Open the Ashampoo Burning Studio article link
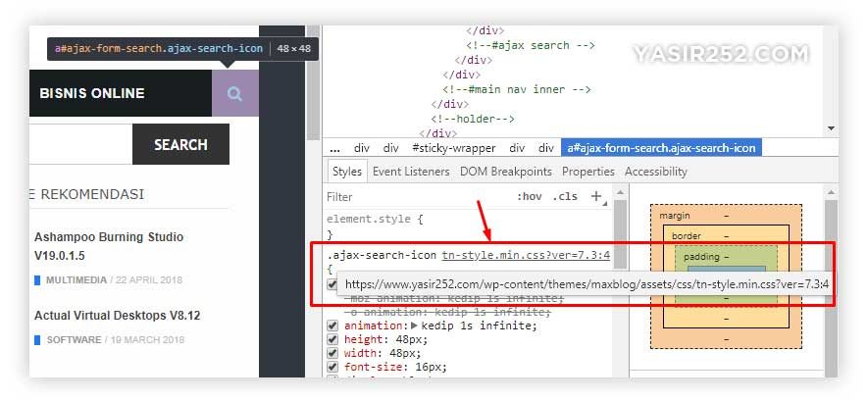Image resolution: width=868 pixels, height=401 pixels. pos(109,247)
